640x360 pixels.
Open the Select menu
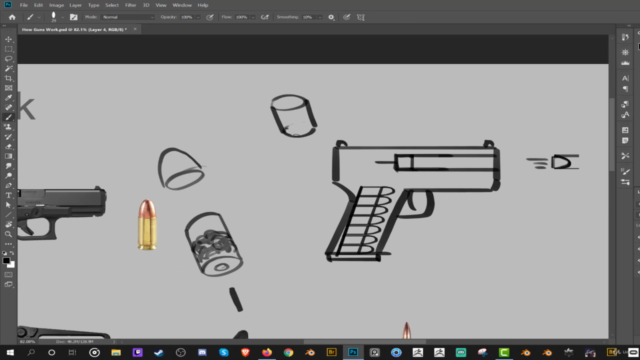(x=112, y=5)
